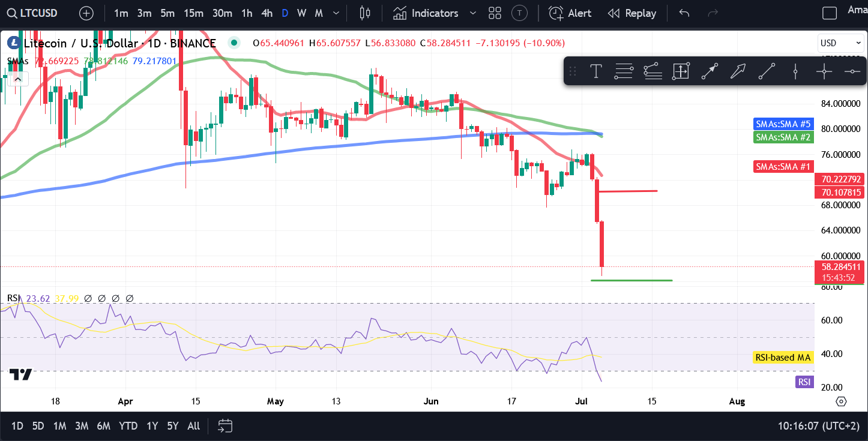The width and height of the screenshot is (868, 441).
Task: Select the 4h timeframe
Action: (267, 13)
